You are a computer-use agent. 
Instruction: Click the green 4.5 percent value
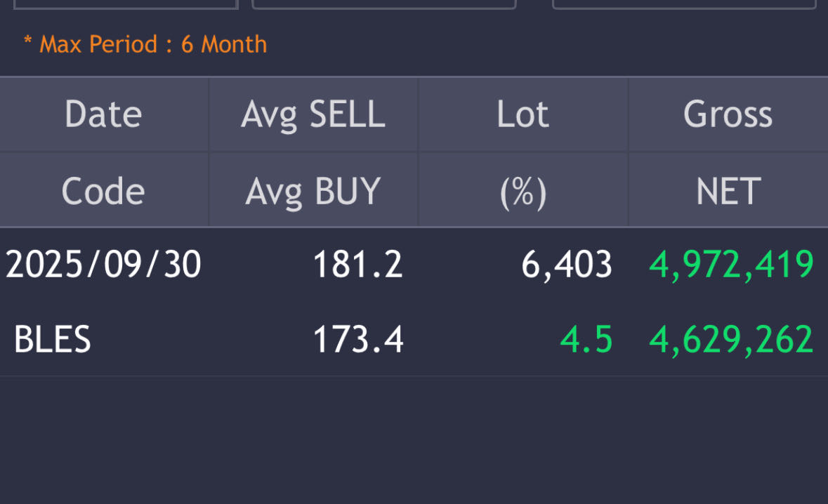pyautogui.click(x=586, y=340)
